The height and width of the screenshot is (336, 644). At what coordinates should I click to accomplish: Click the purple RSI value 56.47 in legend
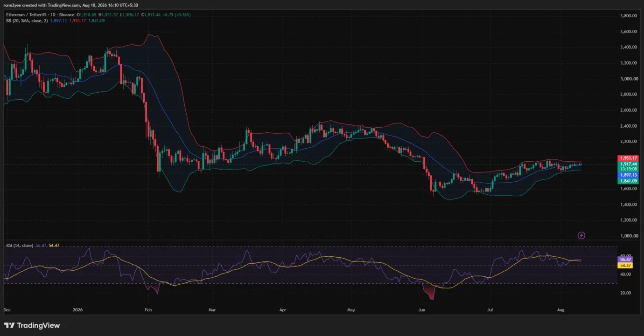pyautogui.click(x=41, y=245)
